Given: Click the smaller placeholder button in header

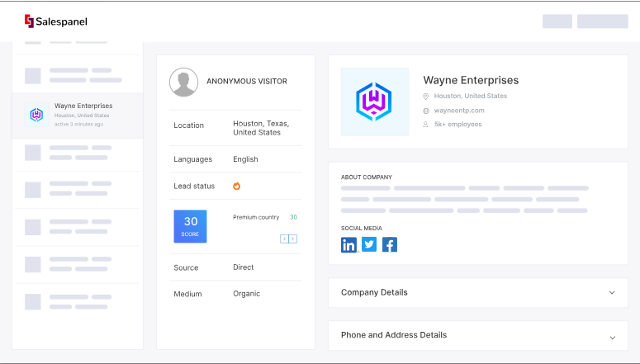Looking at the screenshot, I should (557, 21).
